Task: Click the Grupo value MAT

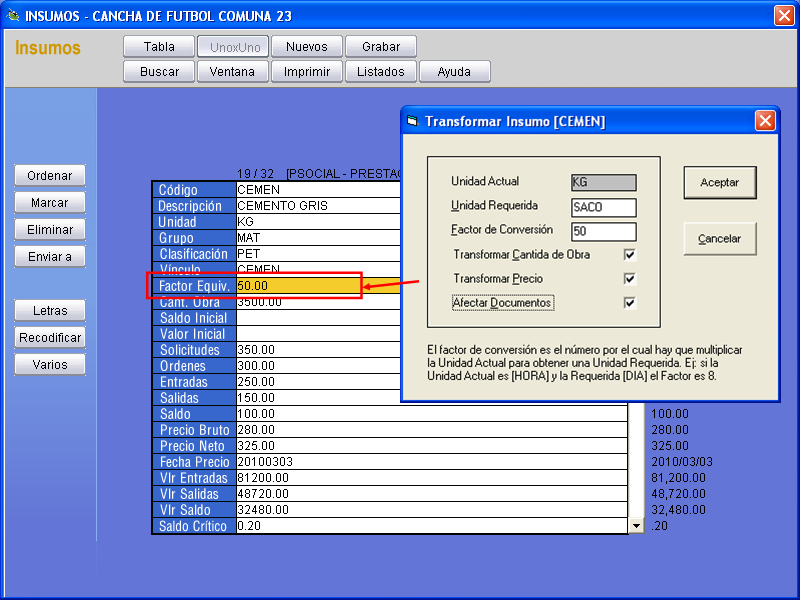Action: point(248,238)
